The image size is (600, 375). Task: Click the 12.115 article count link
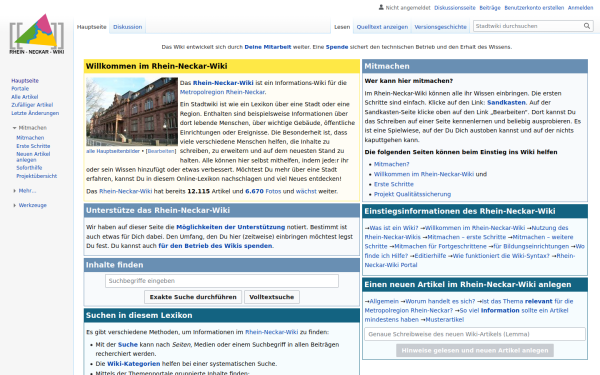(199, 191)
